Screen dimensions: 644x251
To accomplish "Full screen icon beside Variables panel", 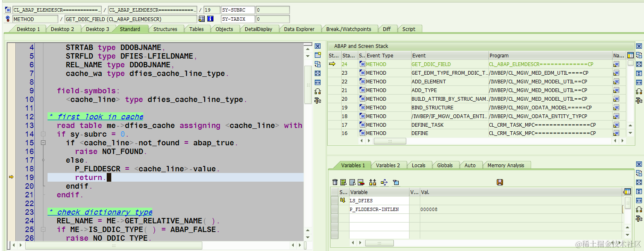I will click(x=639, y=182).
